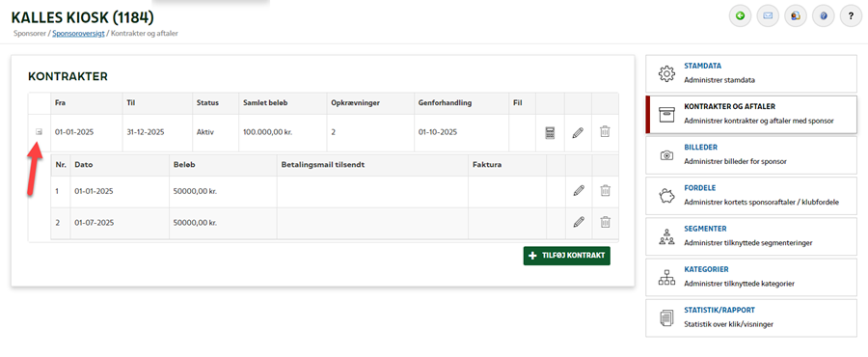The image size is (868, 357).
Task: Collapse the 01-01-2025 contract row
Action: [x=39, y=132]
